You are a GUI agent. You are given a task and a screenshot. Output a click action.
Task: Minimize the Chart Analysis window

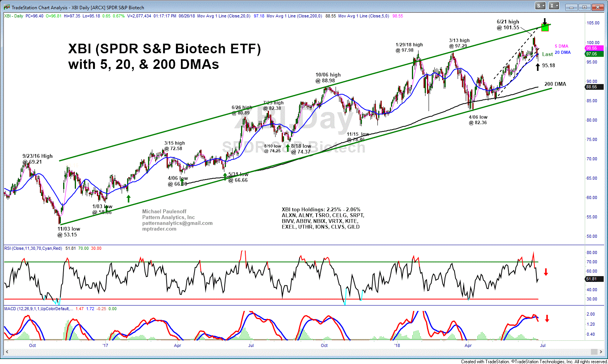click(571, 7)
